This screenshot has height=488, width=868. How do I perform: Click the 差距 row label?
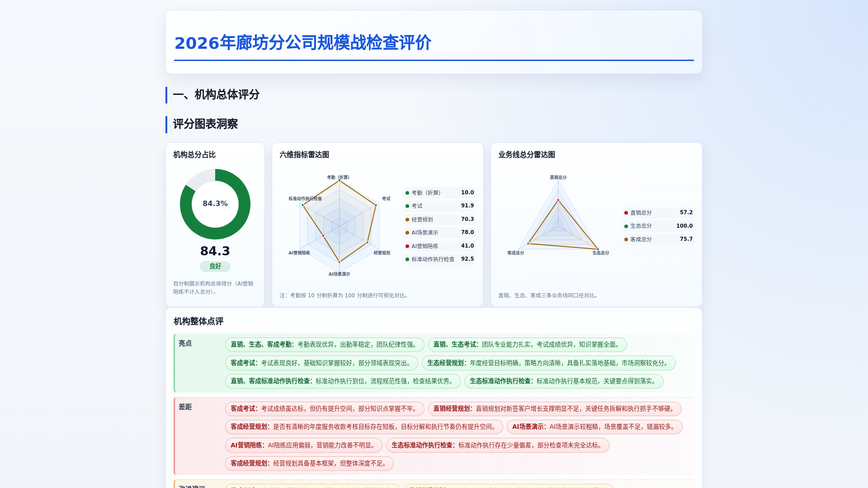(x=185, y=407)
